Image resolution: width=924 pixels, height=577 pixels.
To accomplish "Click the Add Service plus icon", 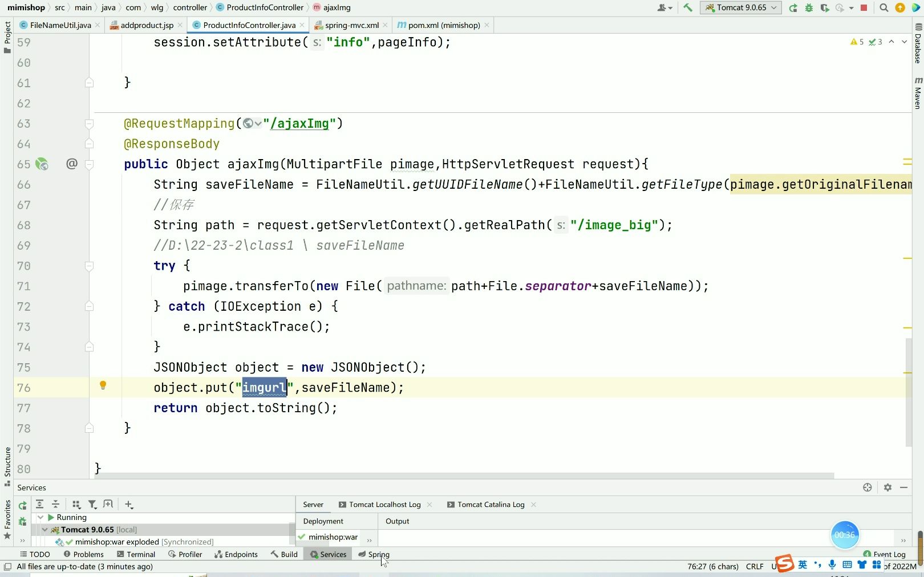I will coord(129,505).
